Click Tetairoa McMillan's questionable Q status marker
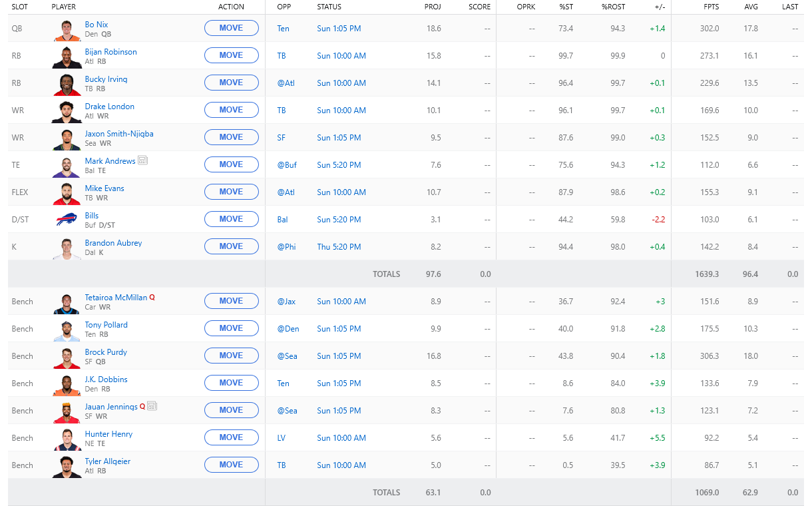The width and height of the screenshot is (812, 506). pos(152,298)
